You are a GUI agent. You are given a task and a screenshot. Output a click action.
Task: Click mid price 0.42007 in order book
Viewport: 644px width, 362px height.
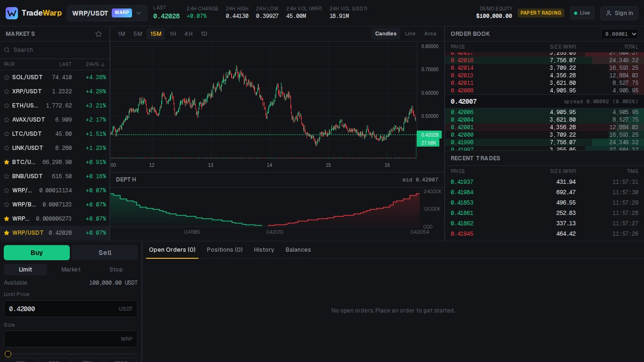click(x=463, y=101)
